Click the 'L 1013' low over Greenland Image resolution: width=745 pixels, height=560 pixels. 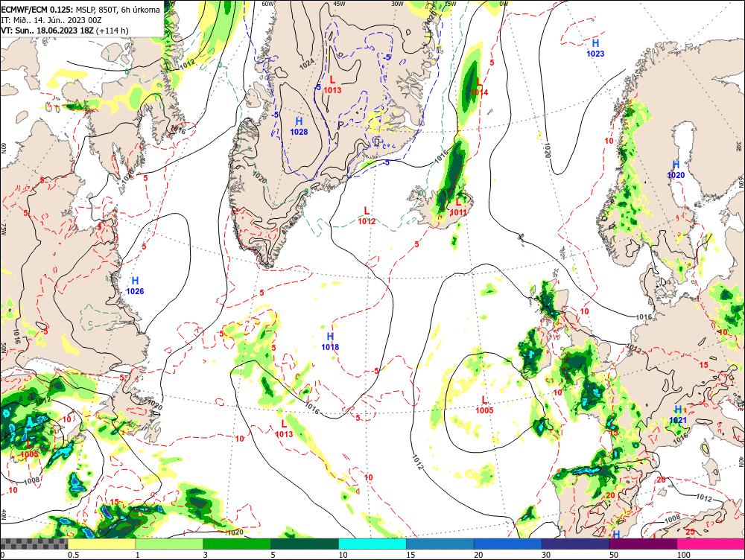tap(332, 85)
